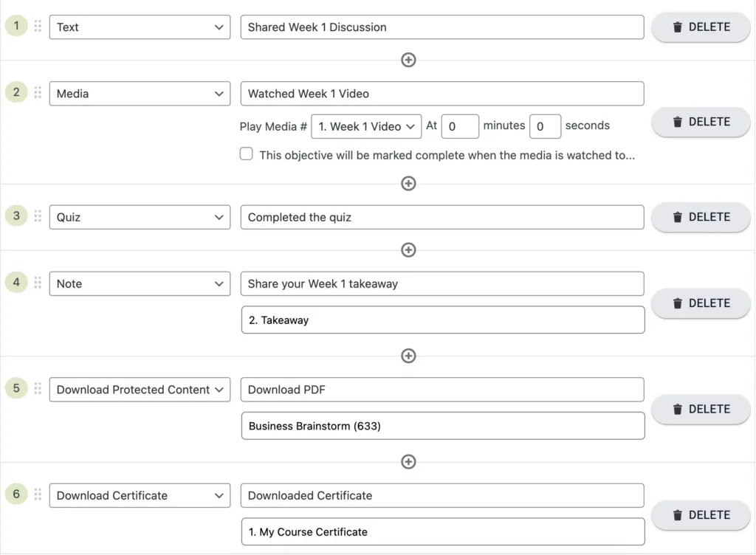
Task: Click the My Course Certificate field
Action: 442,531
